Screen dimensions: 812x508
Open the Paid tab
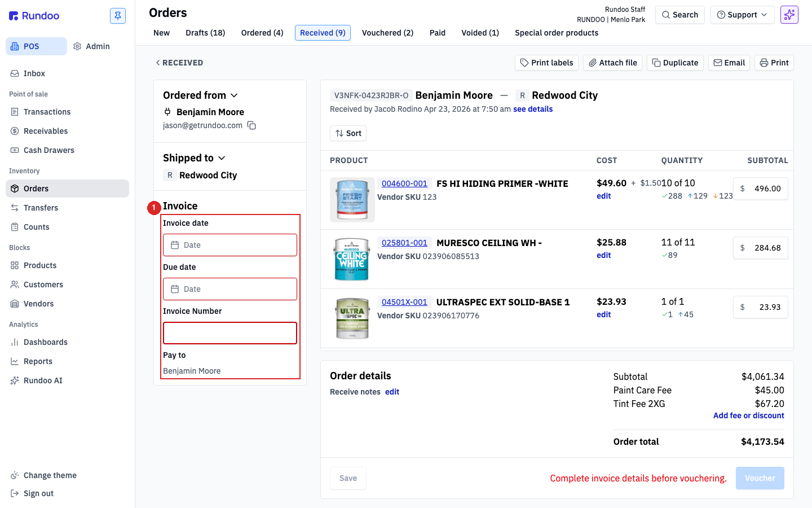click(438, 33)
